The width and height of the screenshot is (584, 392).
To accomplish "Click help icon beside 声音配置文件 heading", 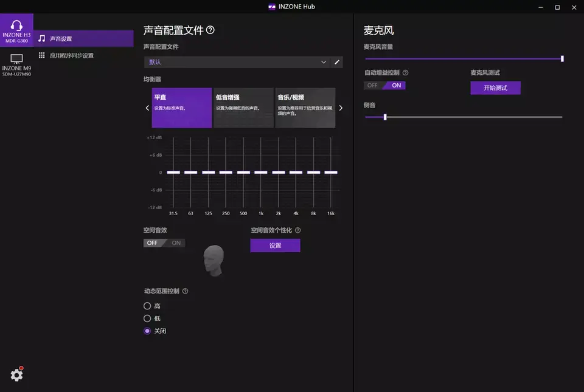I will (210, 30).
